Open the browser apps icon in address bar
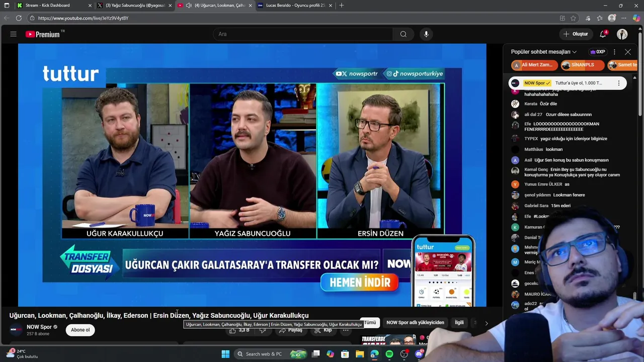Screen dimensions: 644x362 562,18
